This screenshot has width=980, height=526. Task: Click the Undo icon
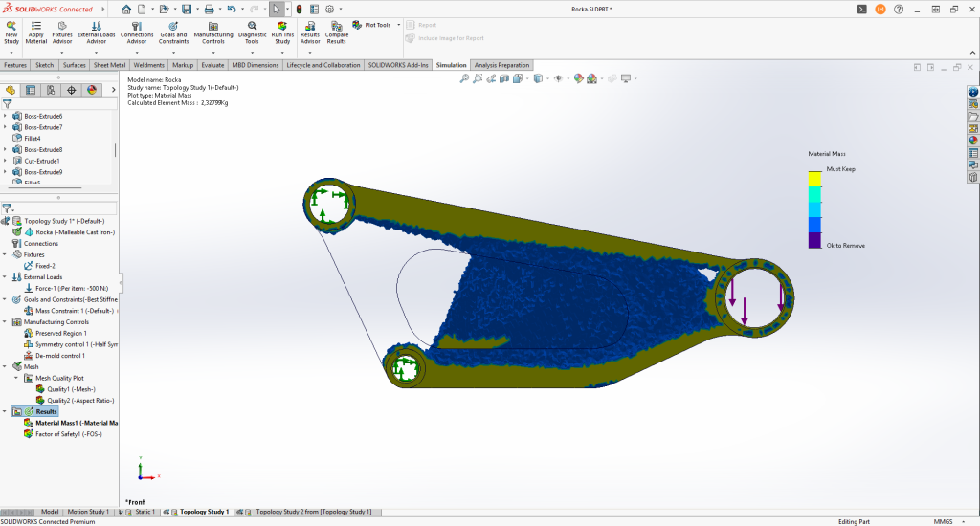(x=232, y=10)
